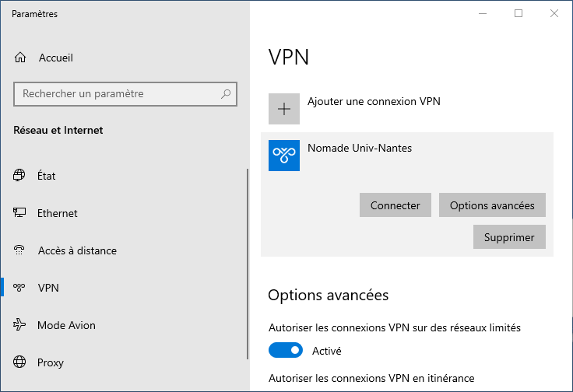Screen dimensions: 573x392
Task: Open the Ethernet settings section
Action: (x=57, y=213)
